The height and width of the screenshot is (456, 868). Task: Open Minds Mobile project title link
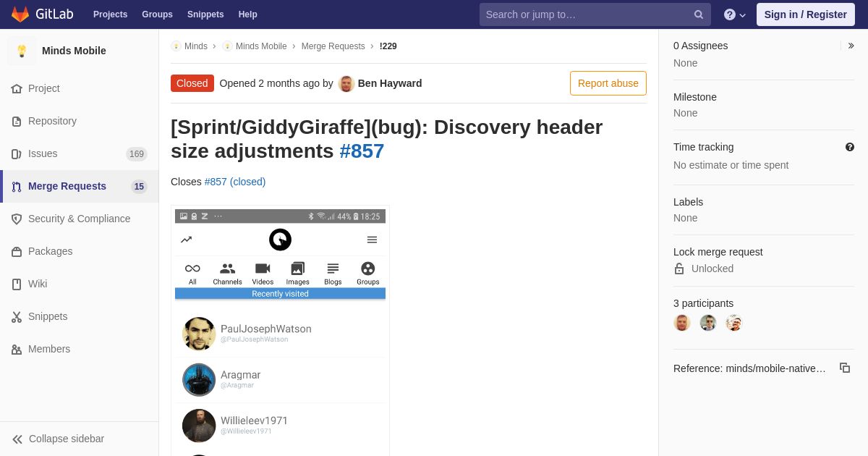[74, 51]
